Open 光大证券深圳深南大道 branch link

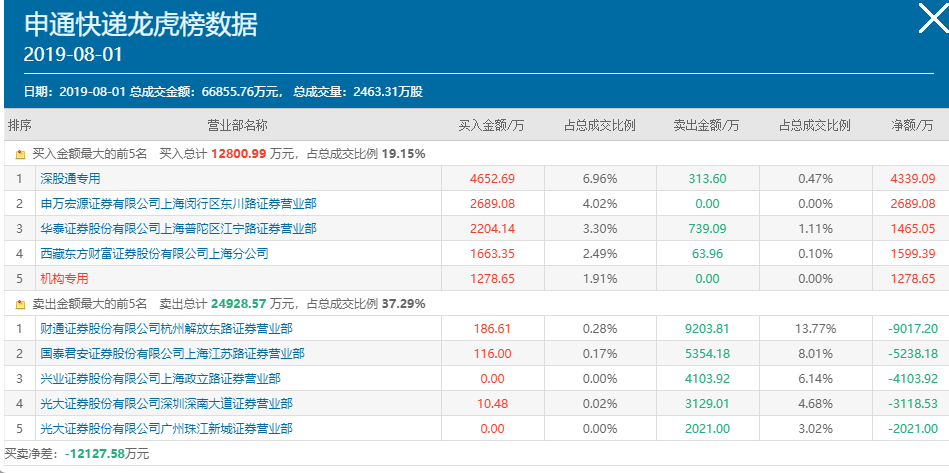[166, 403]
